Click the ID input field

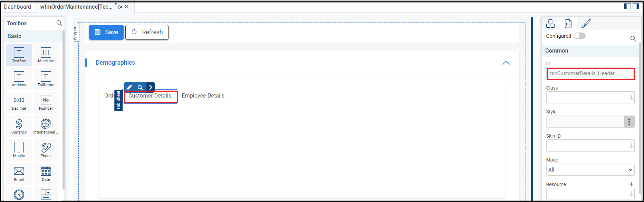[x=590, y=74]
